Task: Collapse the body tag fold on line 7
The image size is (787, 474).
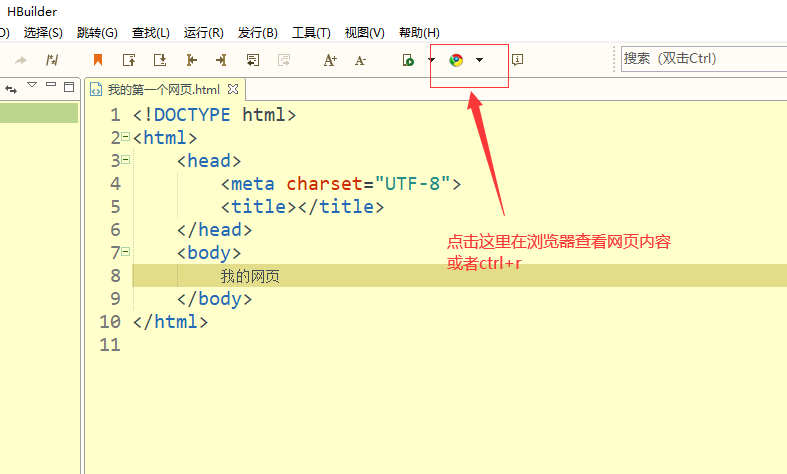Action: point(125,252)
